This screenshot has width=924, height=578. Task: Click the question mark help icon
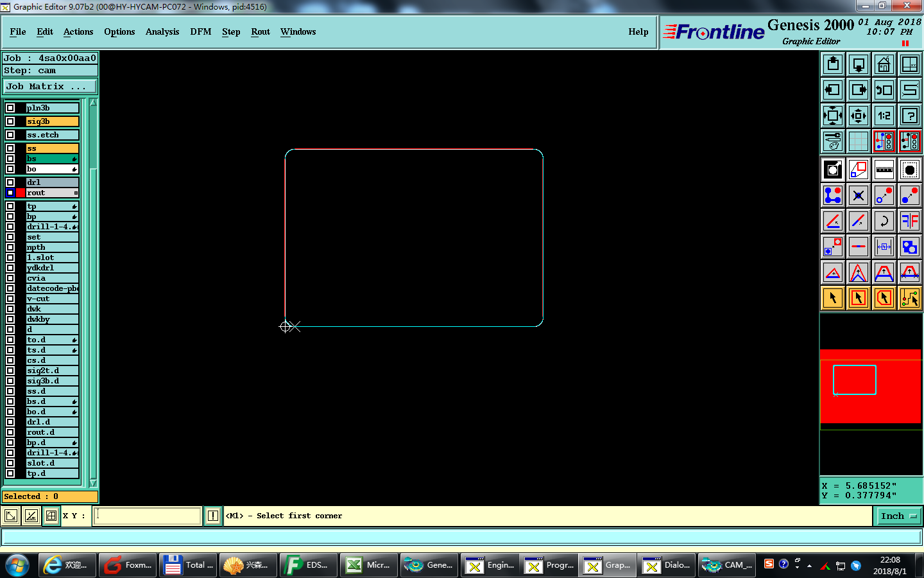point(910,116)
